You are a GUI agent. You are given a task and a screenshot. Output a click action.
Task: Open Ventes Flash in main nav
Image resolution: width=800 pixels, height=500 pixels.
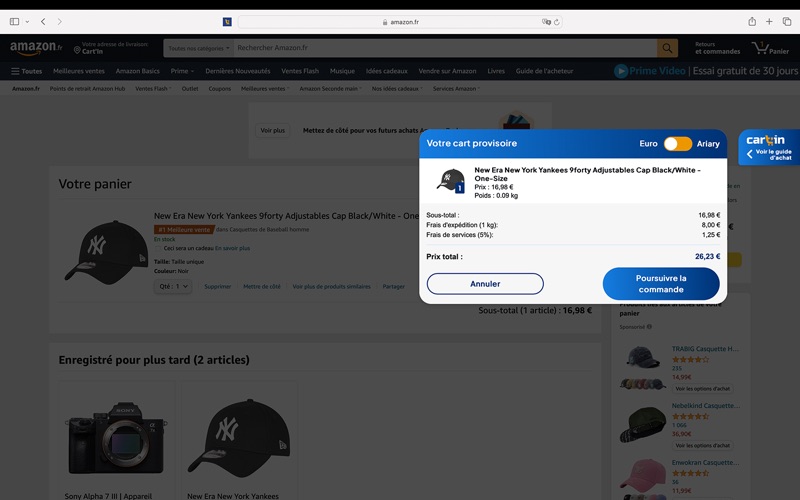pyautogui.click(x=300, y=71)
